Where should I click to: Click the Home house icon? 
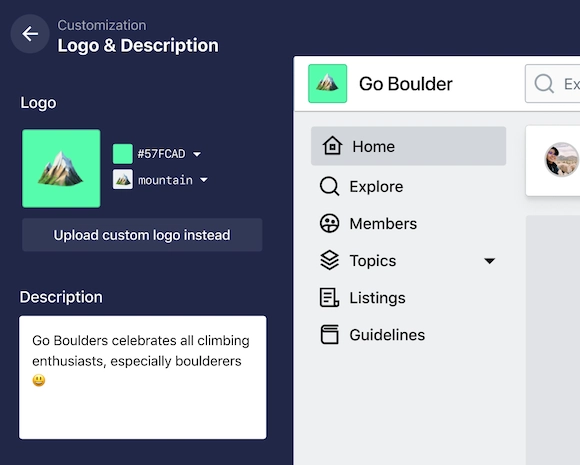(332, 146)
